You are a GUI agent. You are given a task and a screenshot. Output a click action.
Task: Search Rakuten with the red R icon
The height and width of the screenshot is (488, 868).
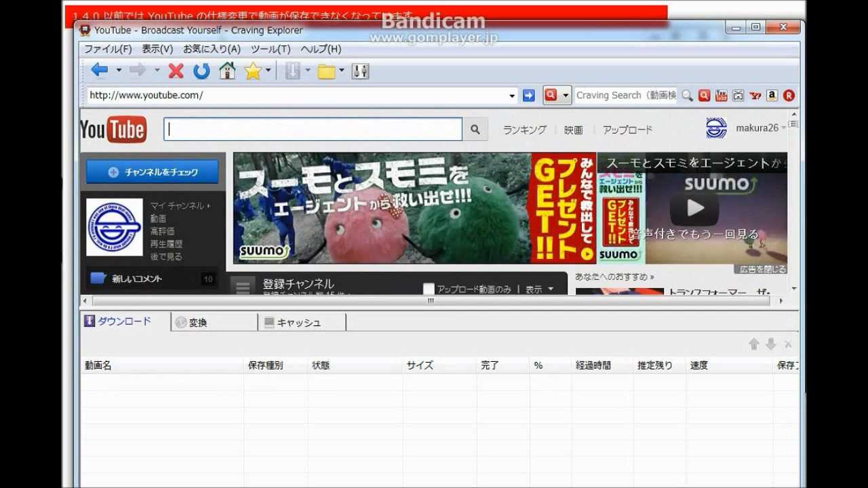click(789, 96)
